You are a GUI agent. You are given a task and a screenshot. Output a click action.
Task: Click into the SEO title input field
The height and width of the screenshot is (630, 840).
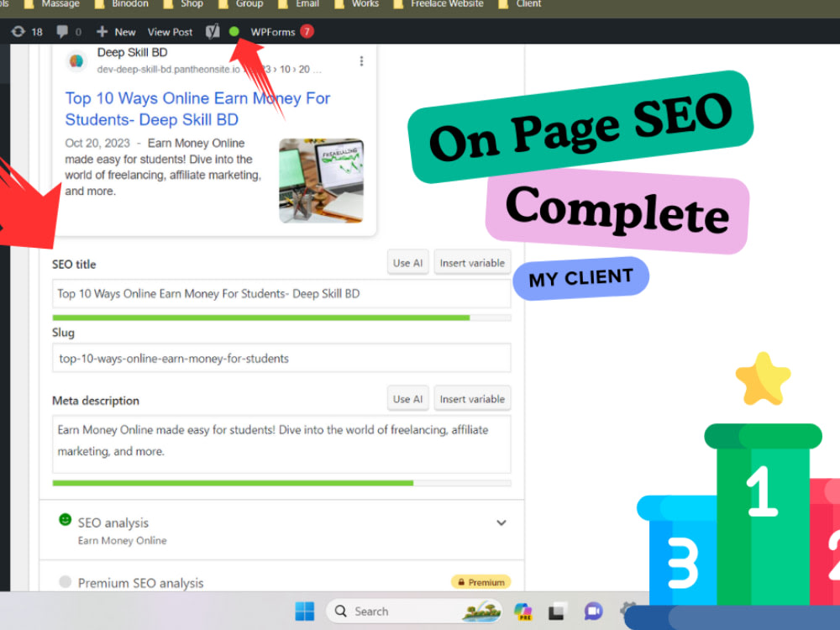pos(281,293)
